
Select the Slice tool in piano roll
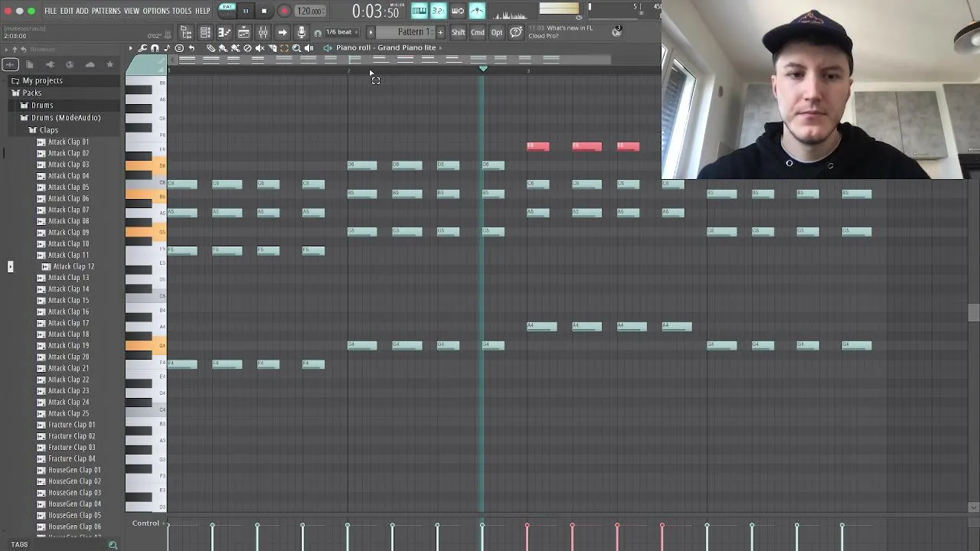pyautogui.click(x=272, y=48)
